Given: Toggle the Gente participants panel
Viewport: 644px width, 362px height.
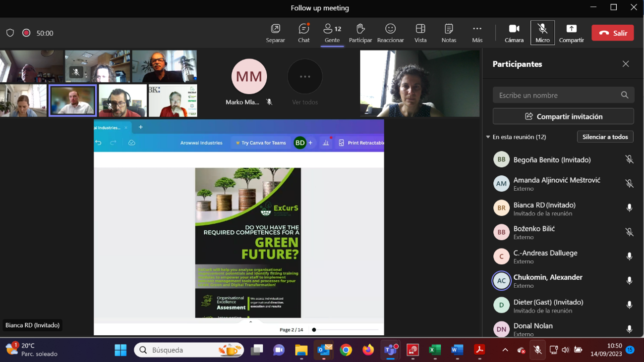Looking at the screenshot, I should click(x=332, y=33).
